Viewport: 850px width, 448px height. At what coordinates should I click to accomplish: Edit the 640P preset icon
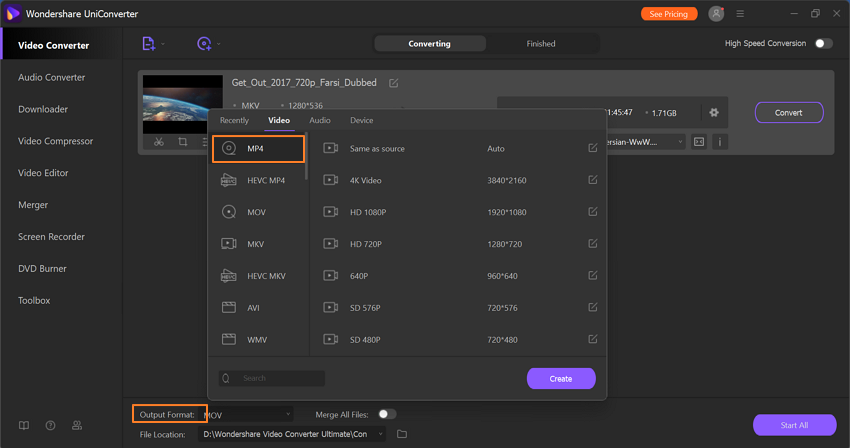tap(593, 276)
